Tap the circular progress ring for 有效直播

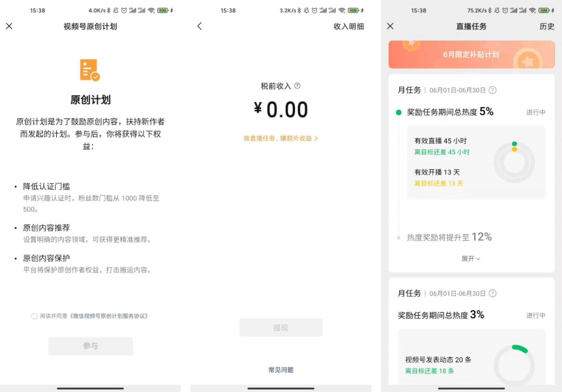(514, 162)
